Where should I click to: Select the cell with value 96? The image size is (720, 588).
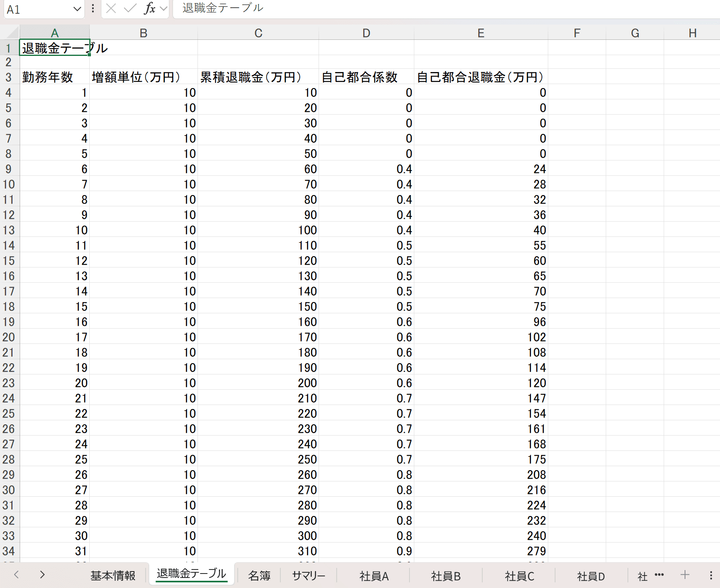tap(481, 321)
